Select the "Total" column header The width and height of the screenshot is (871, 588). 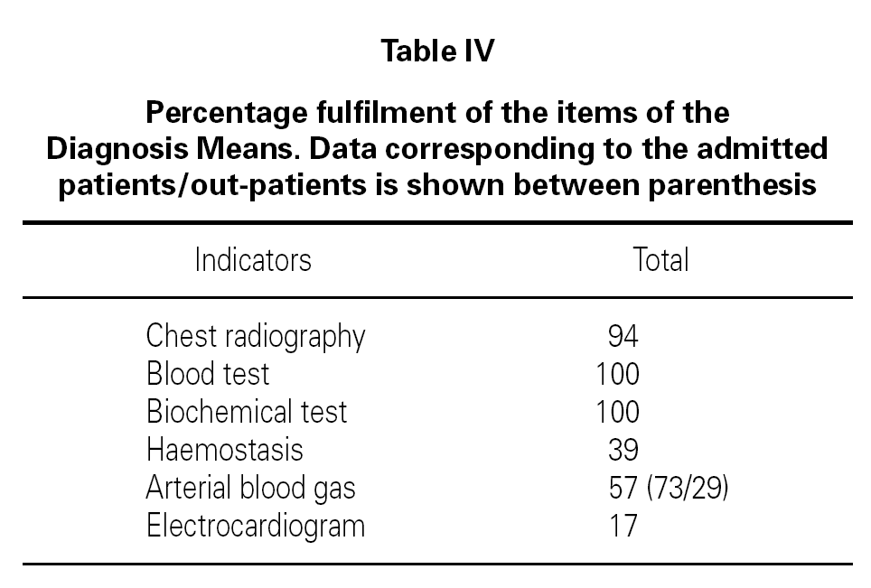660,260
